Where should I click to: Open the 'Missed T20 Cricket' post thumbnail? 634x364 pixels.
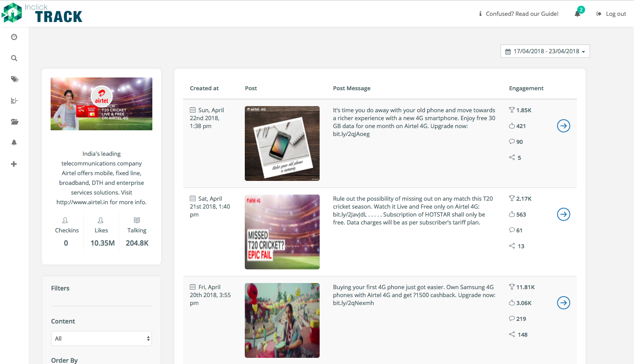[x=282, y=232]
